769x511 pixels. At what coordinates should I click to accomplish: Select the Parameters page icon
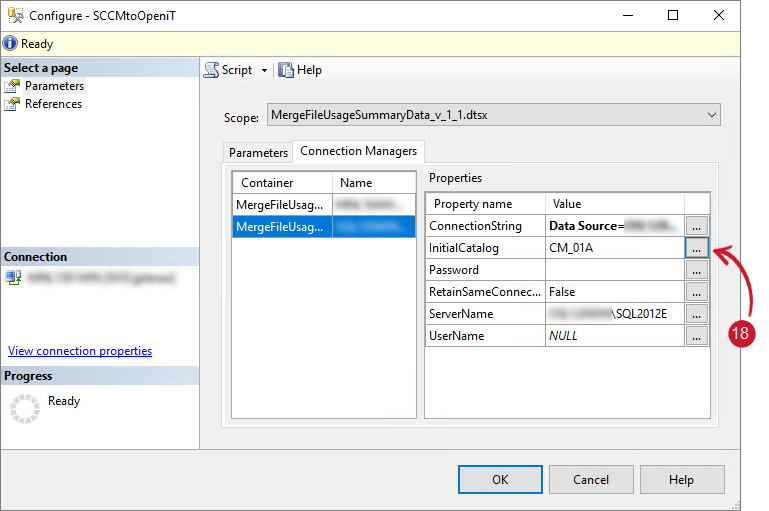coord(12,86)
